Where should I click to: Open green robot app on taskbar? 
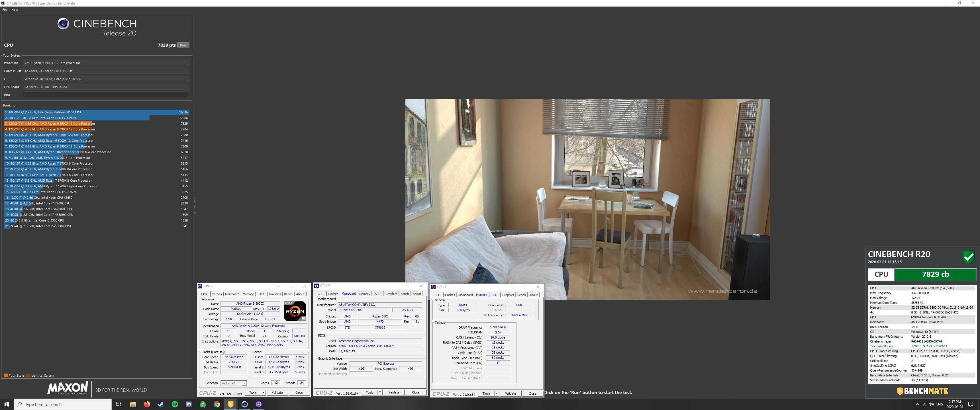click(203, 404)
